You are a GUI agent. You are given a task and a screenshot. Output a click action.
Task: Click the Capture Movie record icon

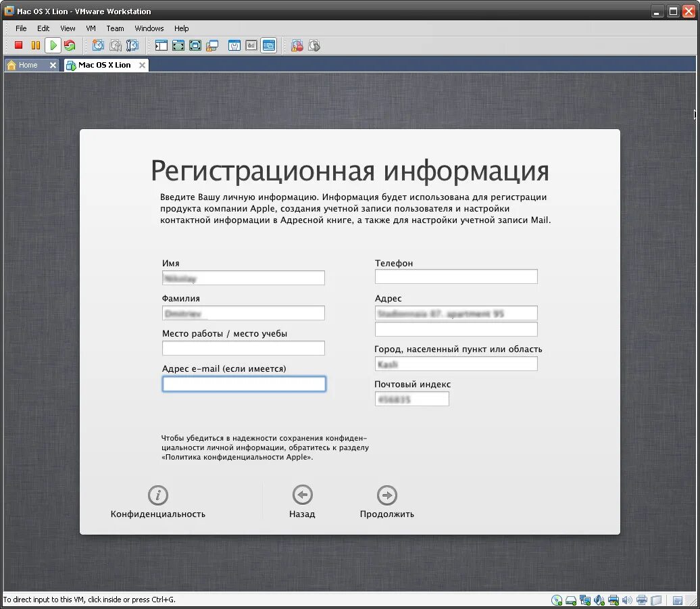pos(297,45)
